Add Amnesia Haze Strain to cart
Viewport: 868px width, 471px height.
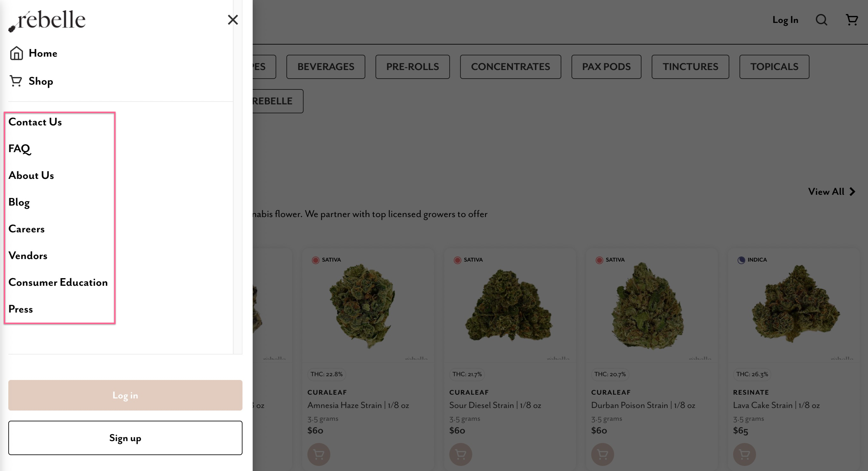click(x=318, y=454)
